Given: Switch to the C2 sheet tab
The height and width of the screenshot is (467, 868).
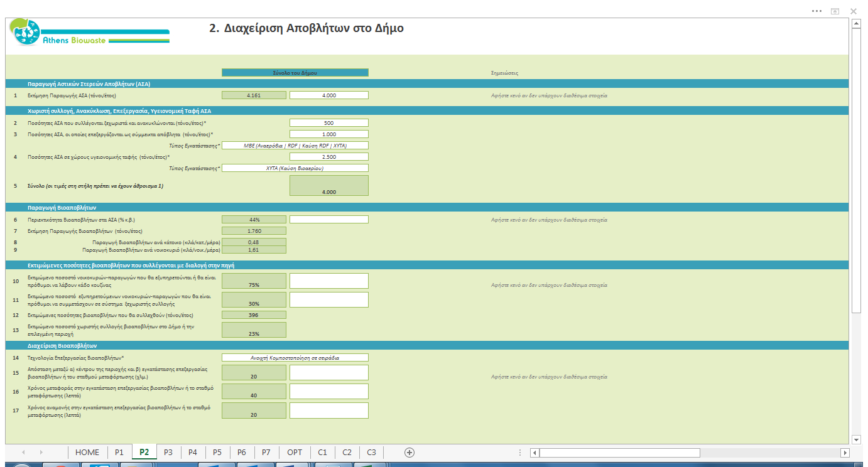Looking at the screenshot, I should tap(347, 452).
